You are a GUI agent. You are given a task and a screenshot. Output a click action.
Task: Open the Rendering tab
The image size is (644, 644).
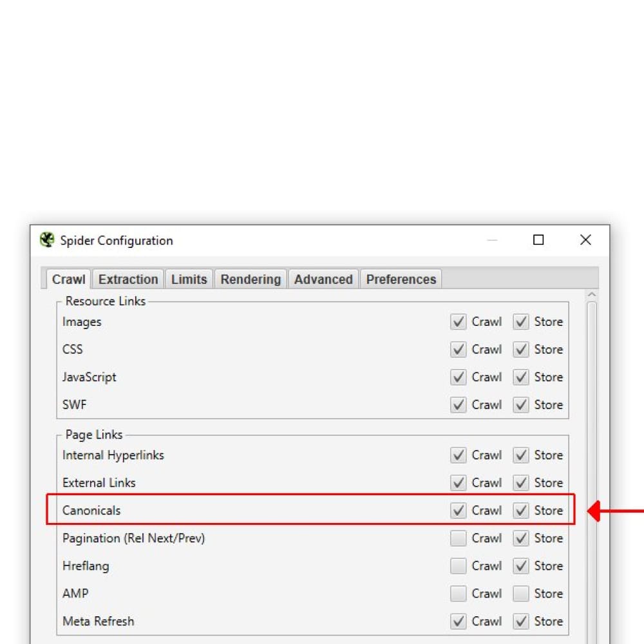250,279
